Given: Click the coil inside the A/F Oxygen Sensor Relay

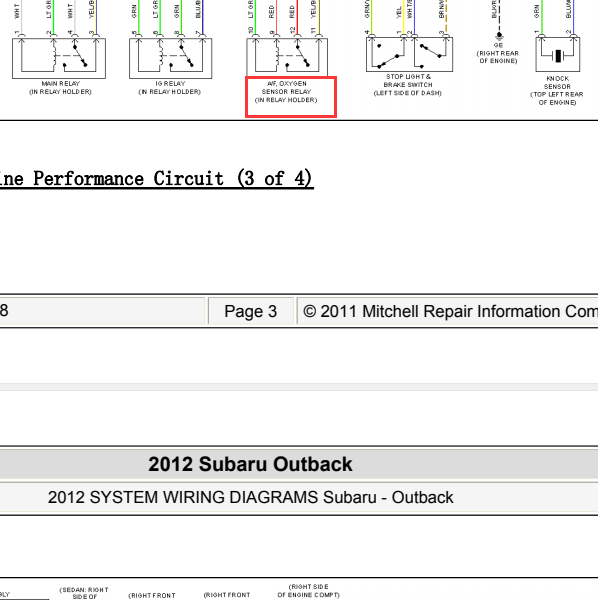Looking at the screenshot, I should [277, 54].
